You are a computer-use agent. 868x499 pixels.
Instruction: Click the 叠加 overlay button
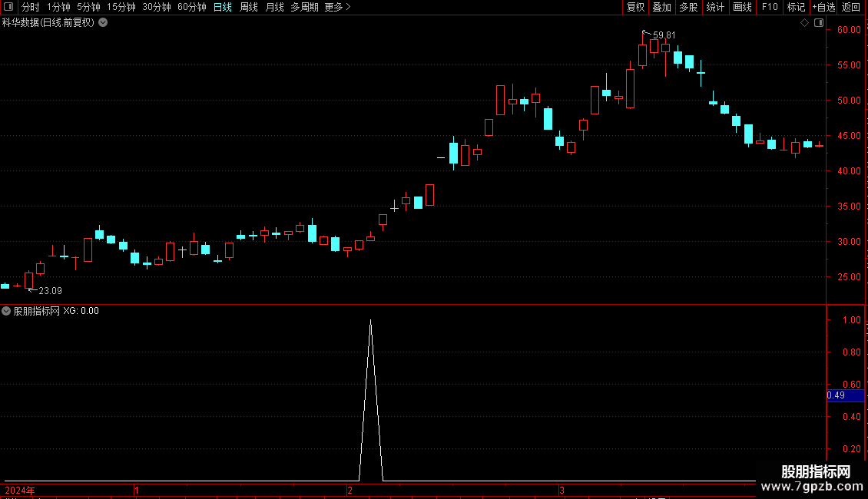(x=661, y=7)
